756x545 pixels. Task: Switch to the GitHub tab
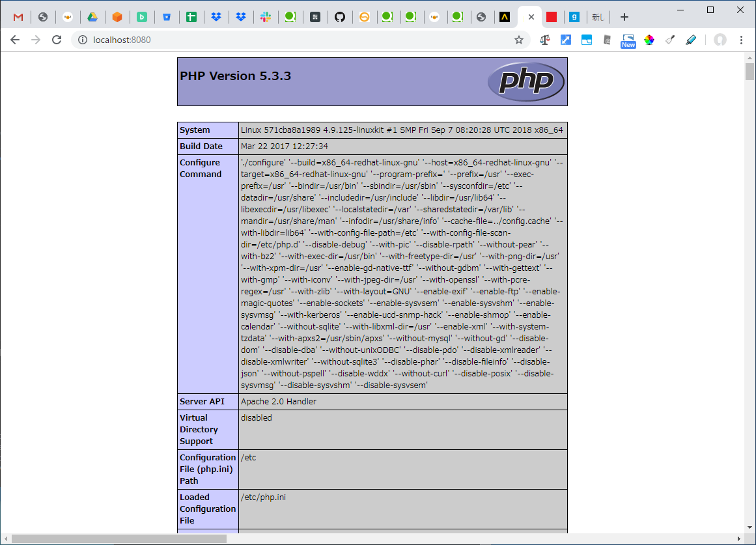340,18
